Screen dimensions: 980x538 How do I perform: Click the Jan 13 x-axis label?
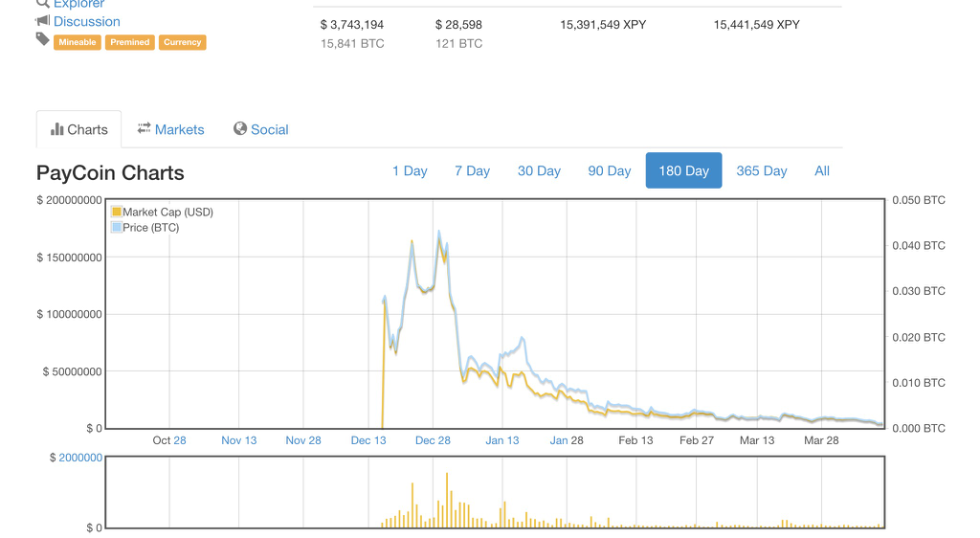point(501,440)
